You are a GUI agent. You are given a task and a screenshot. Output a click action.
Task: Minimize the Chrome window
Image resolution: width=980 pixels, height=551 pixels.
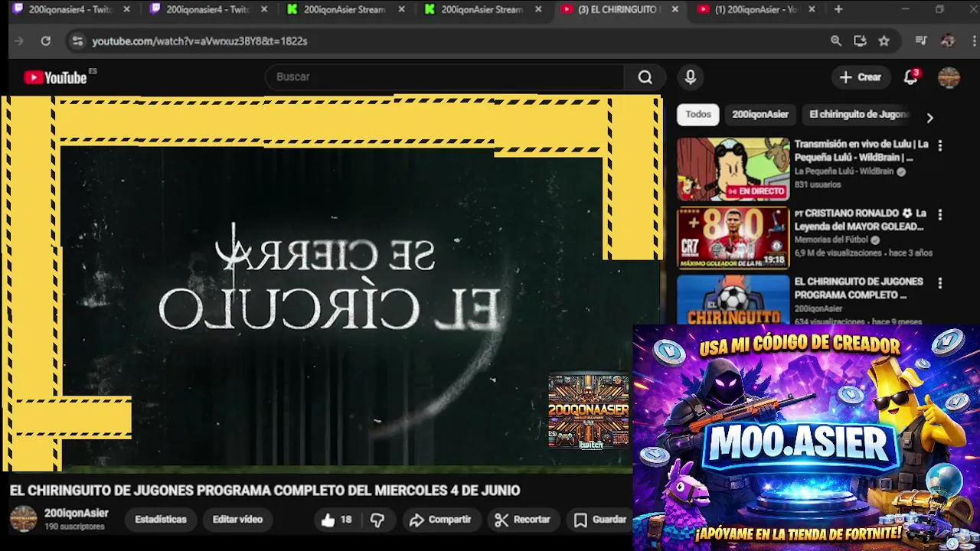pos(905,9)
